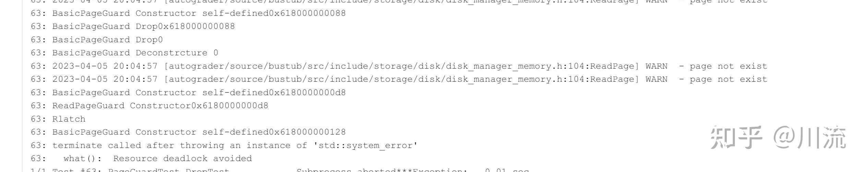Click the 'ReadPageGuard Constructor' log line
Screen dimensions: 868x172
[160, 106]
